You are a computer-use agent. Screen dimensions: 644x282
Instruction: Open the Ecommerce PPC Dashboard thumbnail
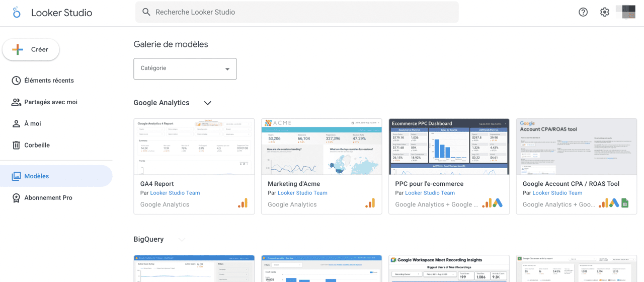click(449, 147)
